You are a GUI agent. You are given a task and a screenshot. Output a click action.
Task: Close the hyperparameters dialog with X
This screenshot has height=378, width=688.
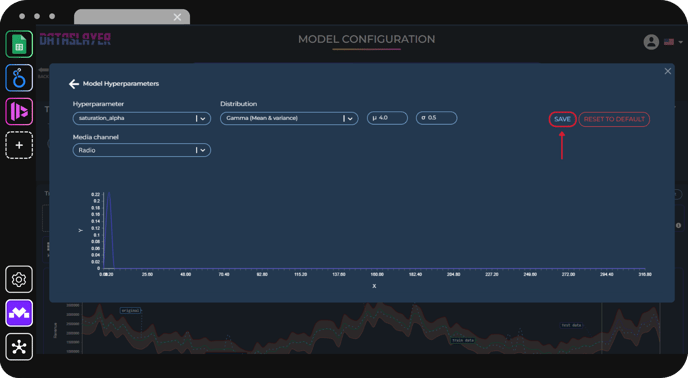tap(668, 71)
